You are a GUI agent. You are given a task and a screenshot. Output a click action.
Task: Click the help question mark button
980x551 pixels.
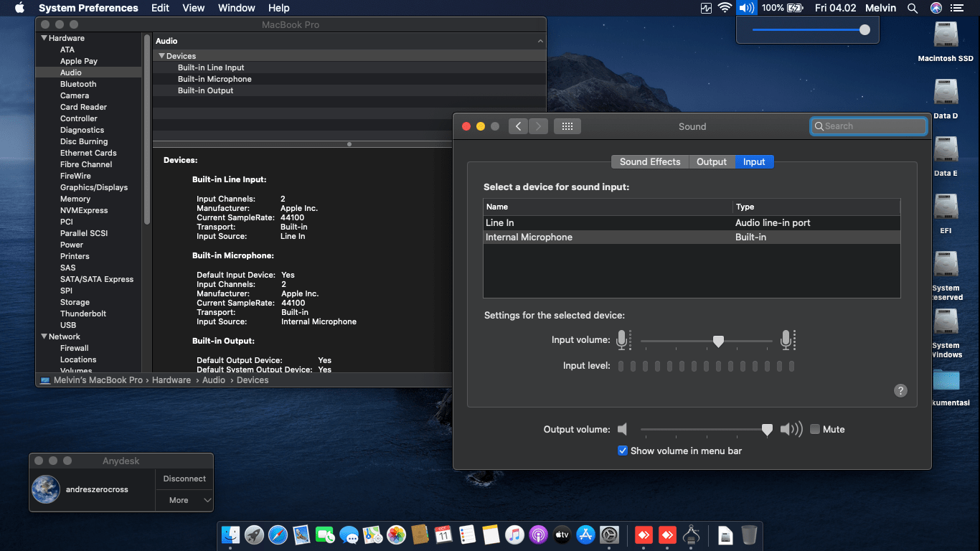[x=900, y=390]
